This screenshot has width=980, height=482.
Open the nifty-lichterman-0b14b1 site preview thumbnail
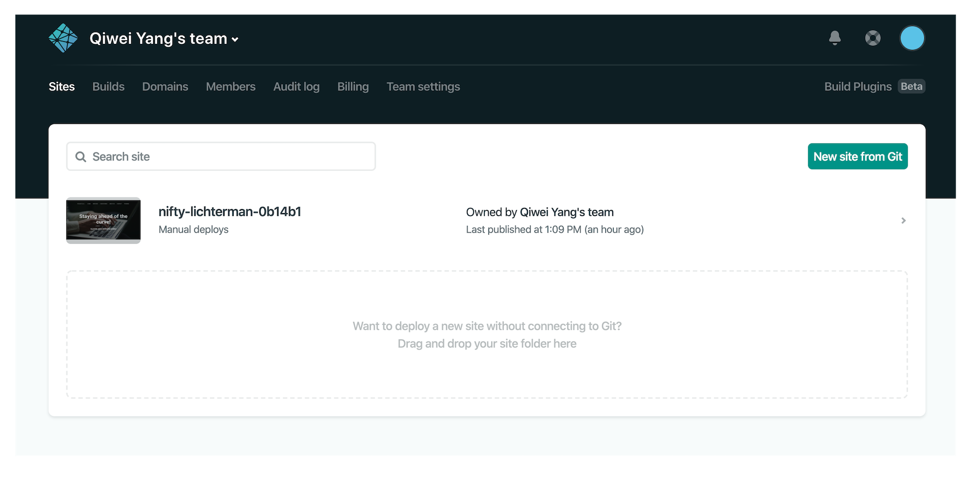[x=103, y=220]
